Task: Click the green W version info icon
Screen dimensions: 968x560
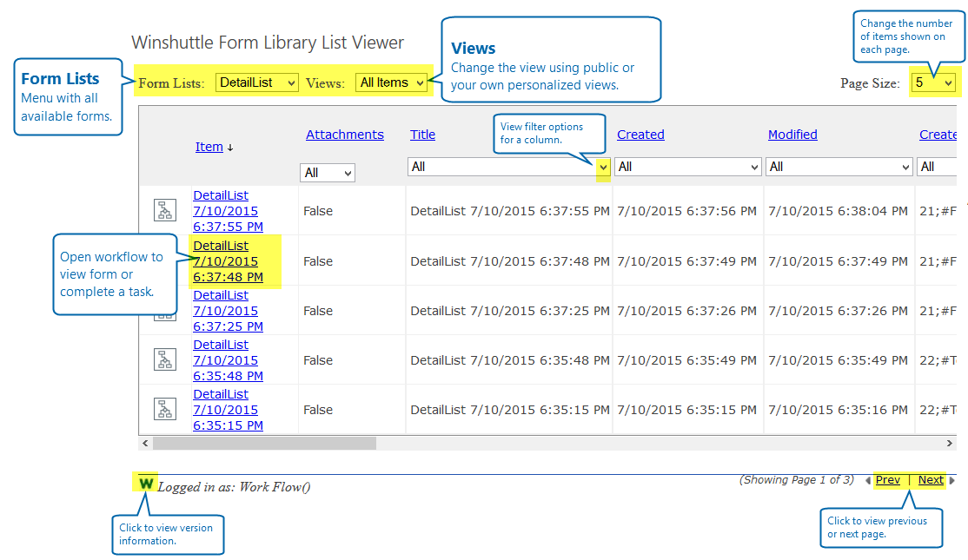Action: [x=146, y=483]
